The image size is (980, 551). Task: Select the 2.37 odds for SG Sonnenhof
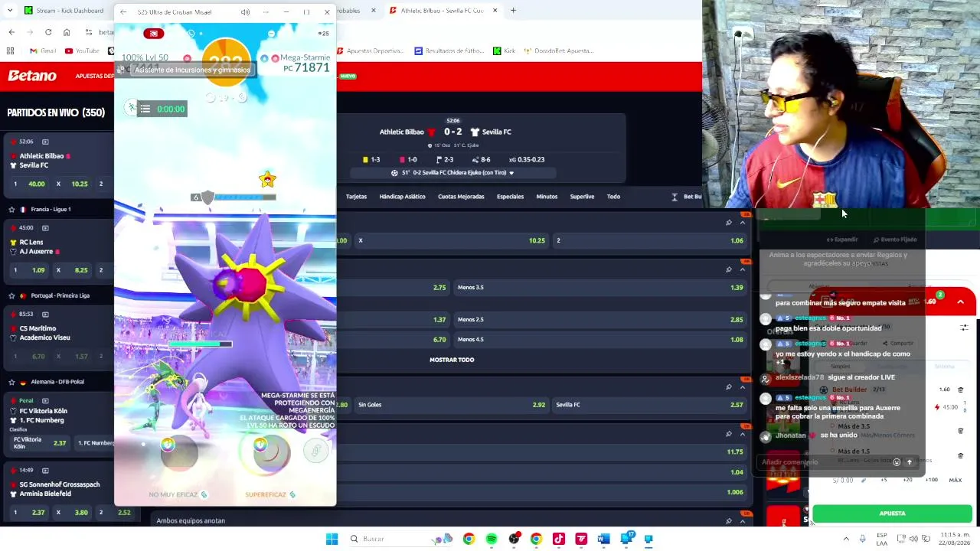point(28,513)
